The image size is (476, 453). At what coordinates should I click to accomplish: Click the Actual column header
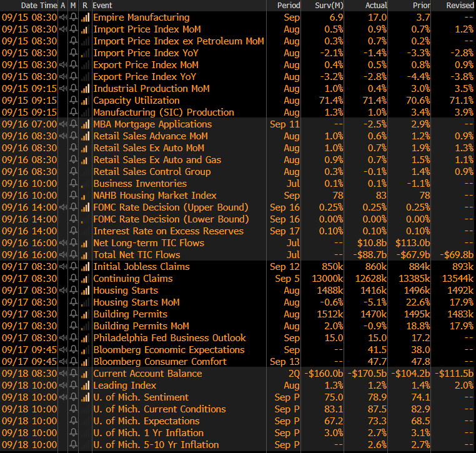(376, 6)
